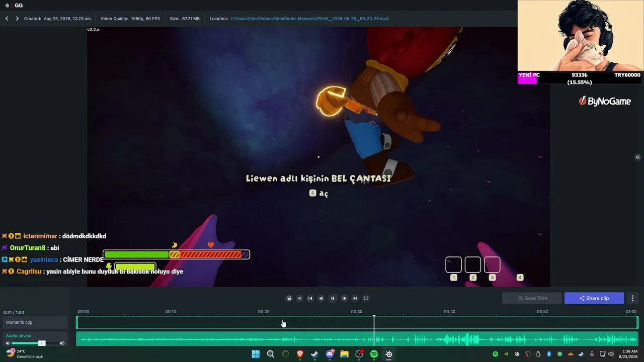Open system volume from the tray
This screenshot has height=362, width=644.
[611, 354]
